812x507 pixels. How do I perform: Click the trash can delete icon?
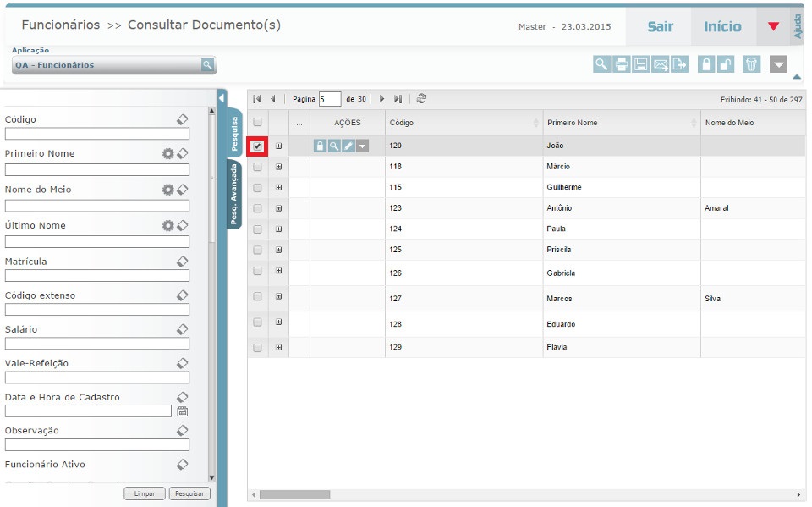pyautogui.click(x=752, y=64)
